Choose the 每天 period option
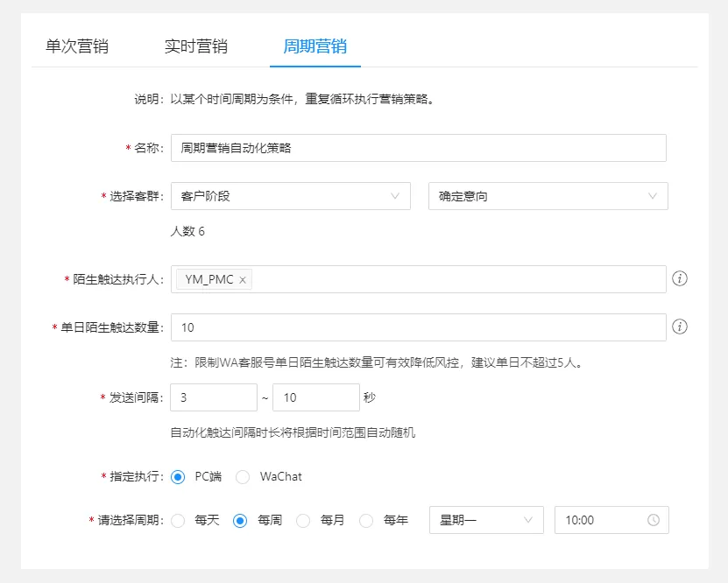This screenshot has width=728, height=583. tap(178, 521)
